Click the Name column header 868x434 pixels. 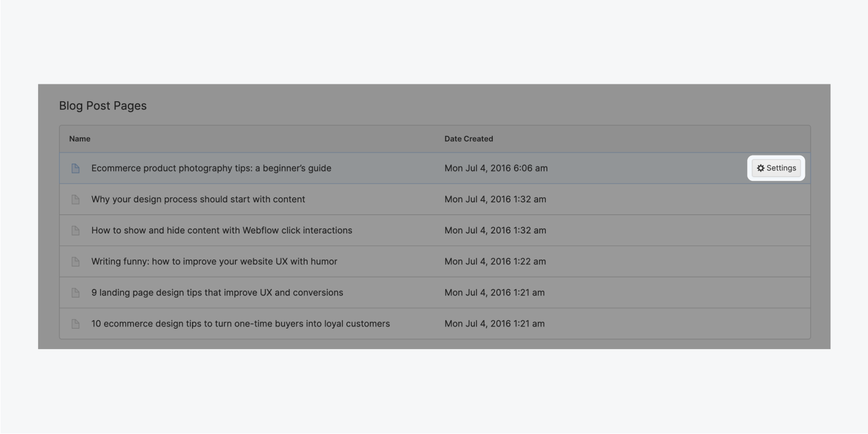(x=79, y=139)
